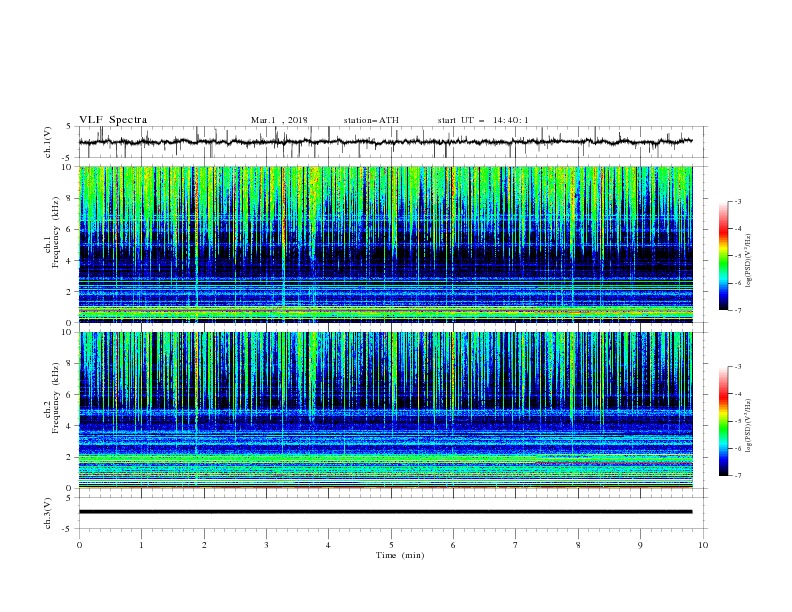Click the flat ch.3 voltage trace
Screen dimensions: 792x612
coord(386,512)
